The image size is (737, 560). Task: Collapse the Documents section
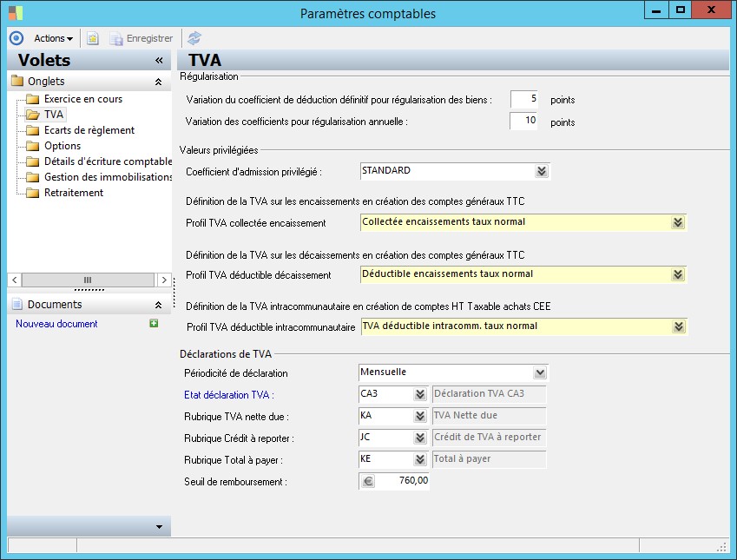click(x=158, y=305)
